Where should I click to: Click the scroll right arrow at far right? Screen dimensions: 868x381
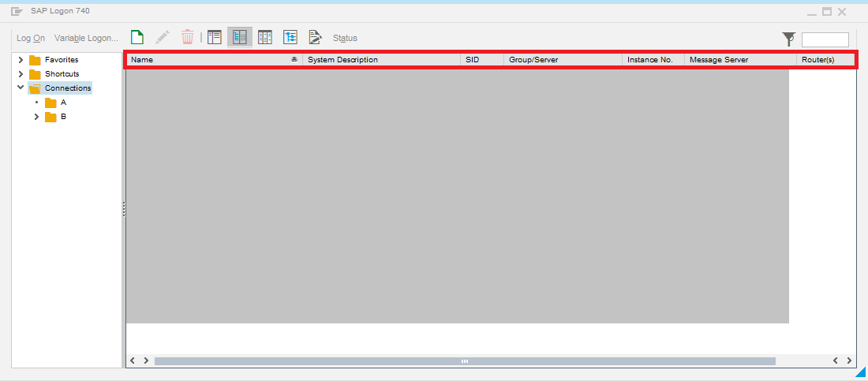[x=850, y=361]
